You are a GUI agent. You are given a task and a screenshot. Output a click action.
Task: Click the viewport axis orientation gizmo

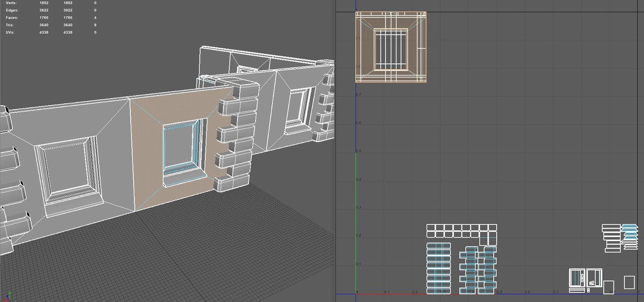coord(9,296)
